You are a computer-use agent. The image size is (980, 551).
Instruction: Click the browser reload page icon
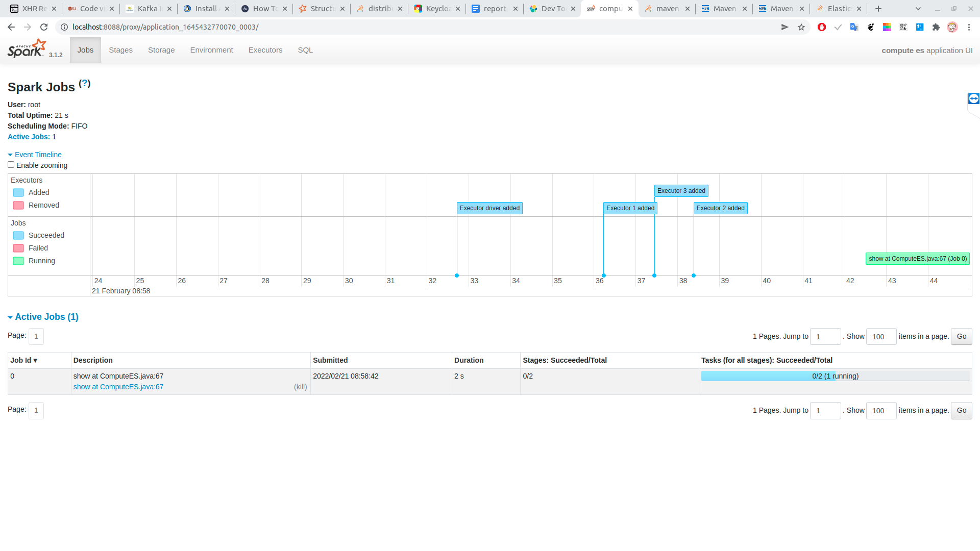coord(44,27)
